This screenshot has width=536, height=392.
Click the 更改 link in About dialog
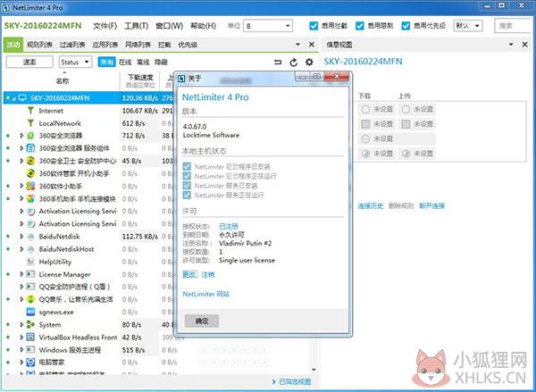189,274
